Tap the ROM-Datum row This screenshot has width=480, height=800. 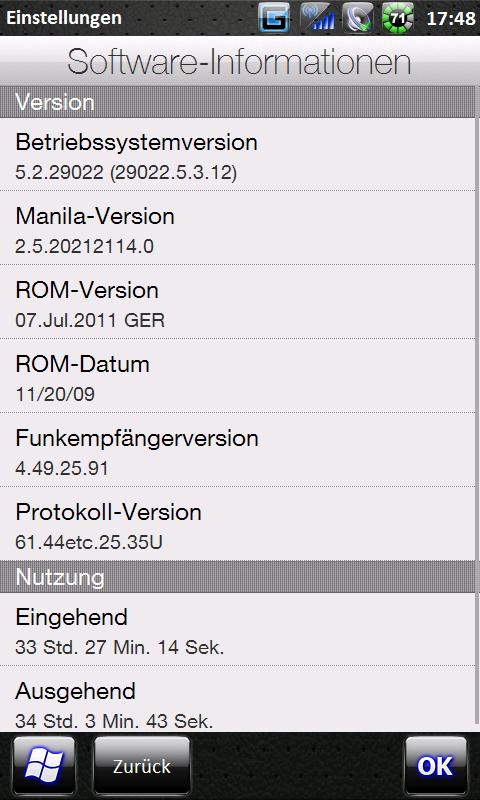(238, 376)
